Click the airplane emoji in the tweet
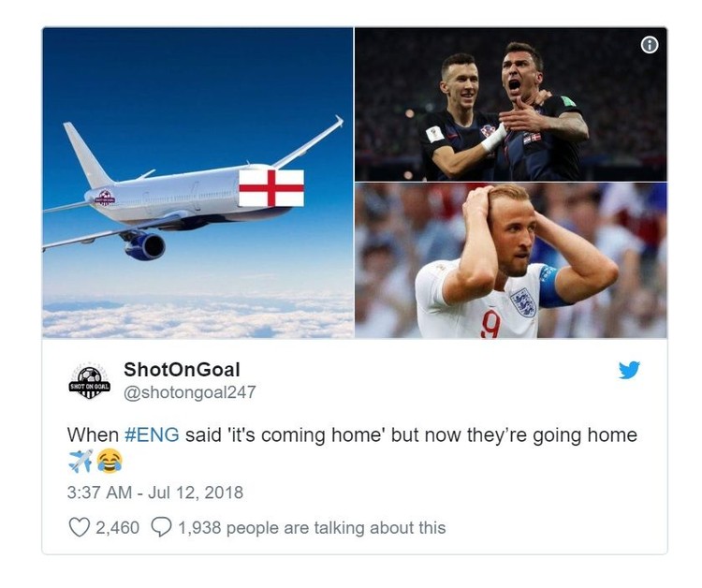This screenshot has height=588, width=702. tap(80, 461)
